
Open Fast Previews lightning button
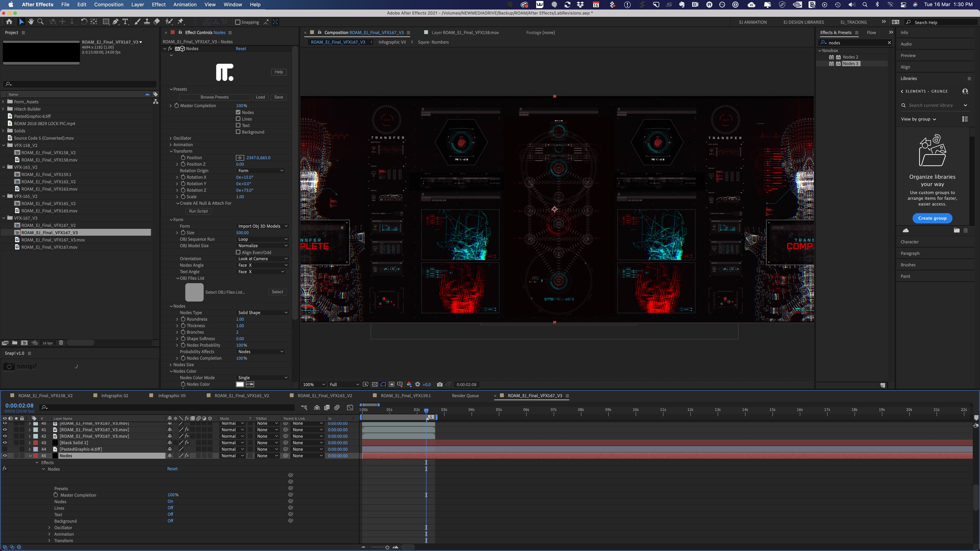366,384
